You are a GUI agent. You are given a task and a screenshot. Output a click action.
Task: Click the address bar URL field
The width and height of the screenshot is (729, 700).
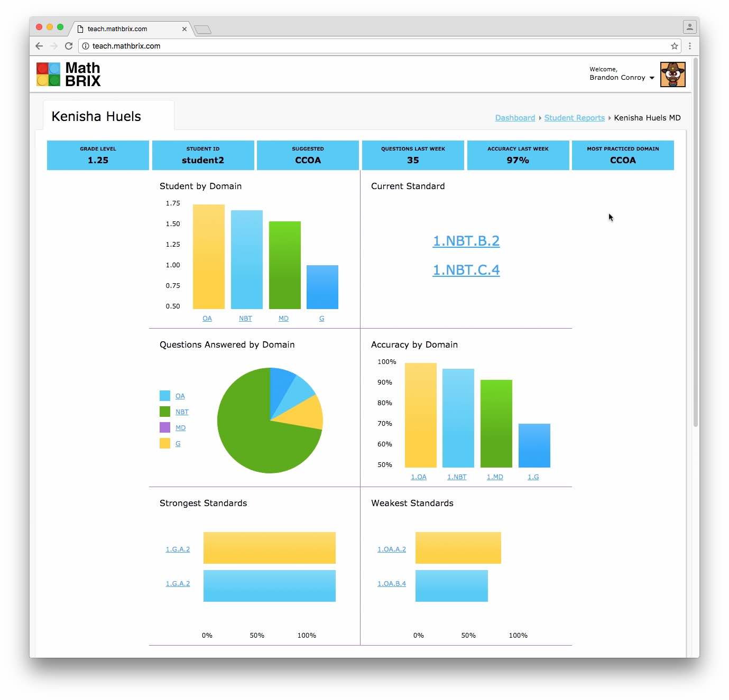tap(370, 46)
